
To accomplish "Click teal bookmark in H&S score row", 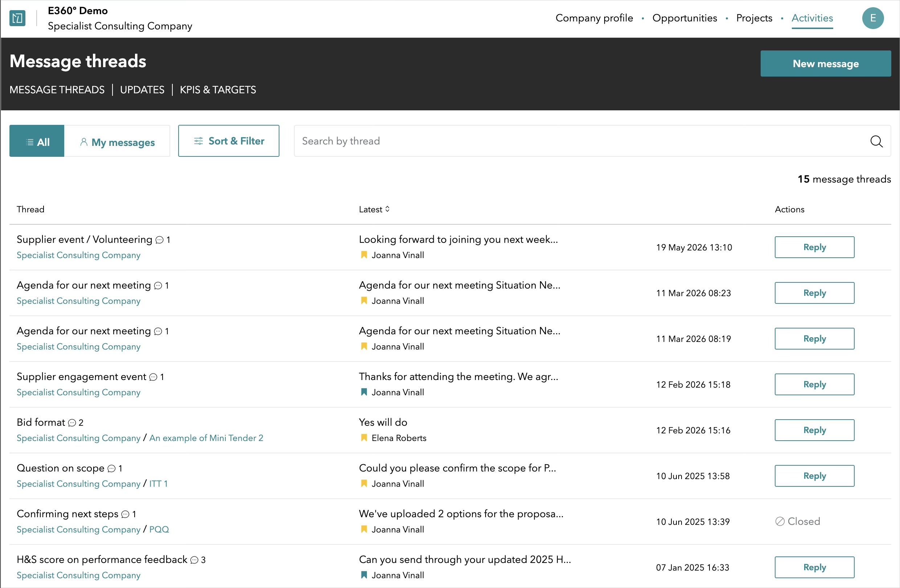I will click(x=364, y=575).
